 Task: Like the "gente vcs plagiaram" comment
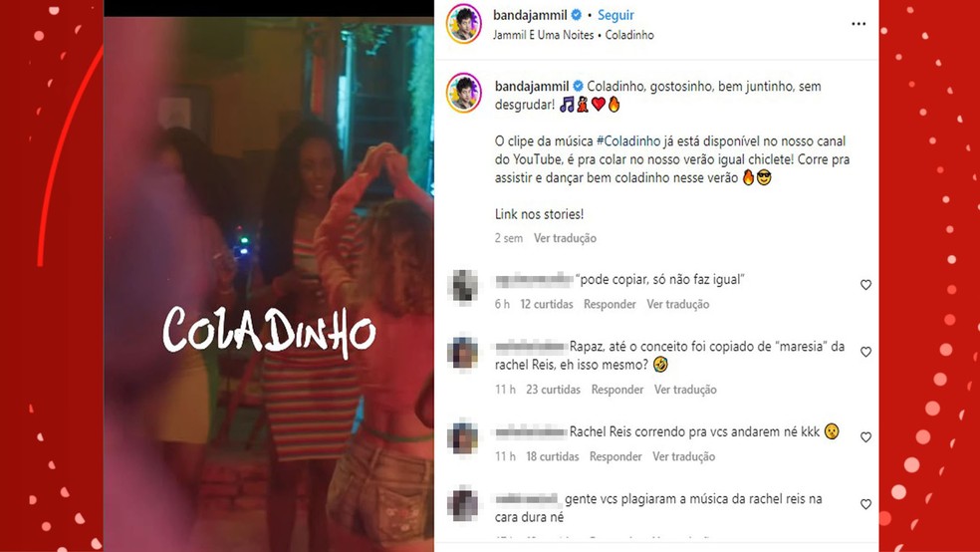865,504
